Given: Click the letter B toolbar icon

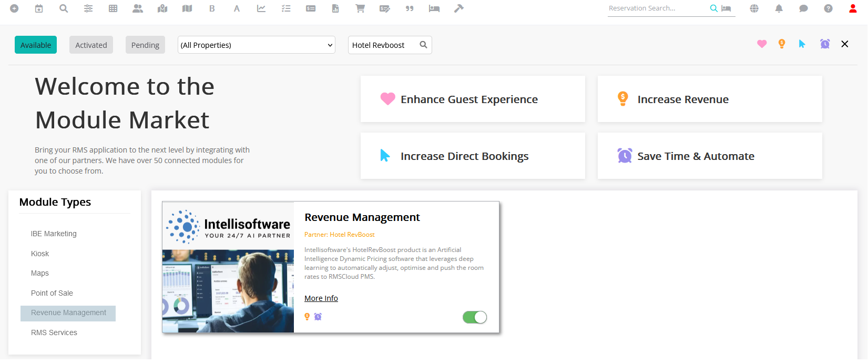Looking at the screenshot, I should point(212,8).
